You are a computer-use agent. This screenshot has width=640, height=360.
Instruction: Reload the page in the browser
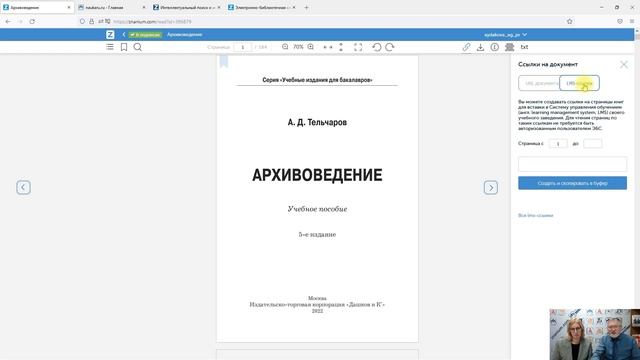tap(32, 21)
